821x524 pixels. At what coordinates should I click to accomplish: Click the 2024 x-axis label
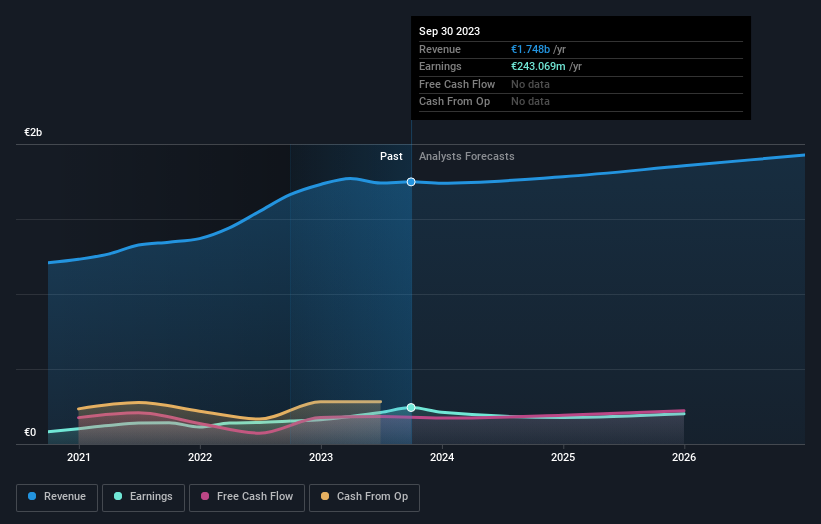coord(442,457)
